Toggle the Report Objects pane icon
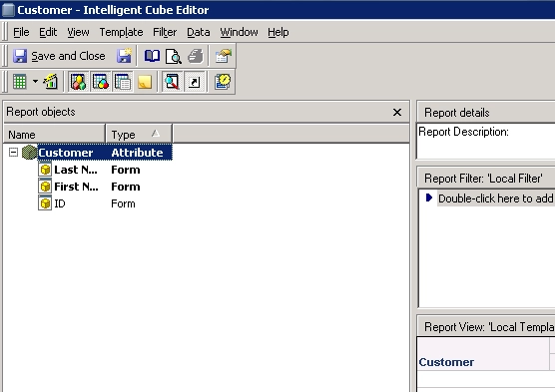The width and height of the screenshot is (555, 392). click(x=78, y=82)
